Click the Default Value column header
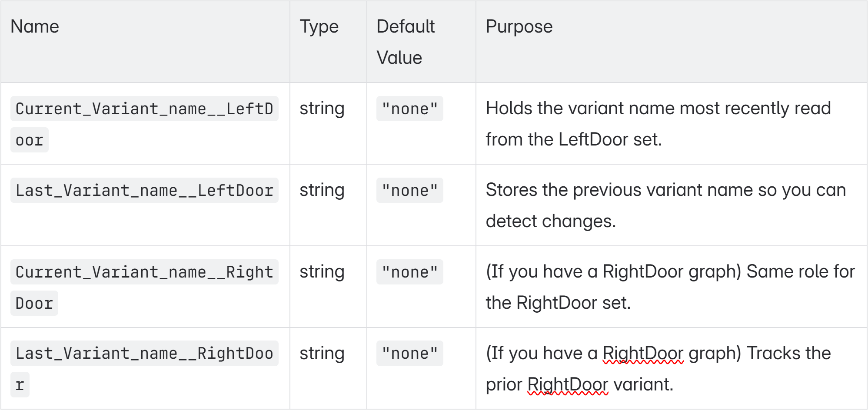Screen dimensions: 868x410 coord(406,42)
